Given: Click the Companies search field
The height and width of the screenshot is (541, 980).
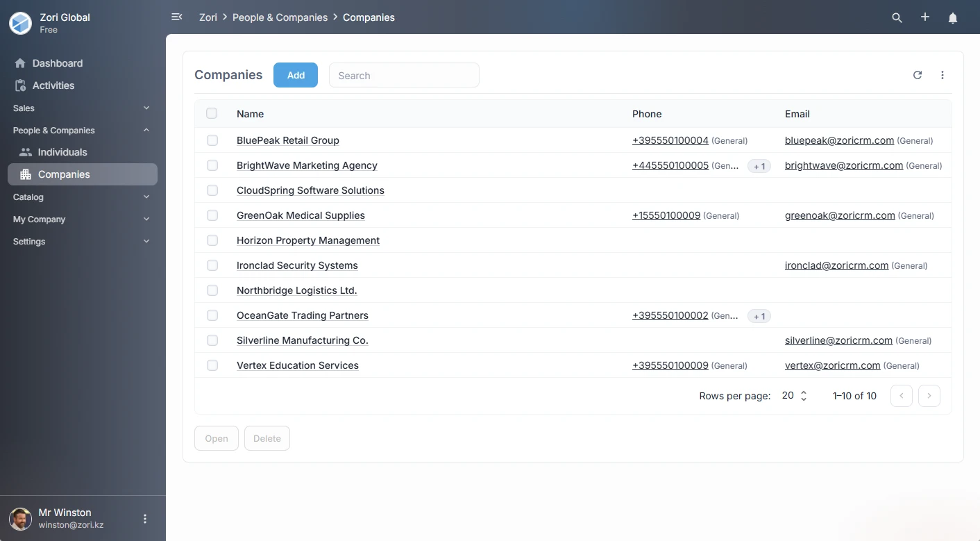Looking at the screenshot, I should tap(404, 75).
